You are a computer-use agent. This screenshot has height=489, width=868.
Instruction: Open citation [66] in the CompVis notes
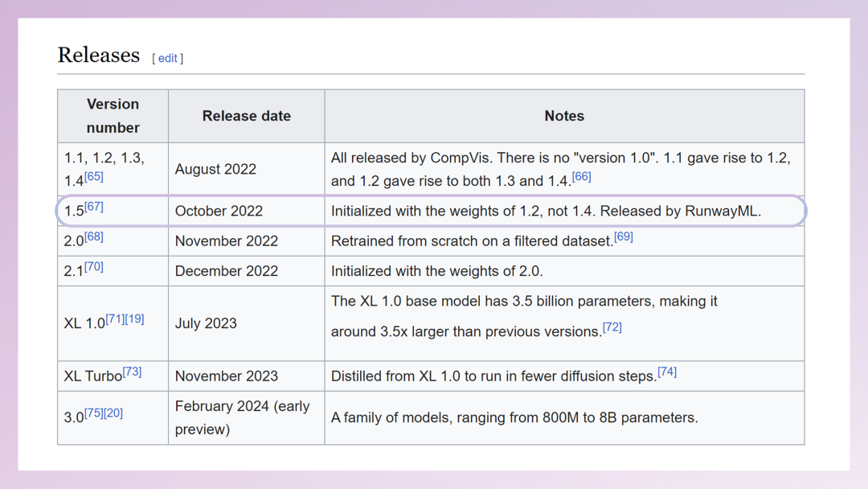point(581,177)
